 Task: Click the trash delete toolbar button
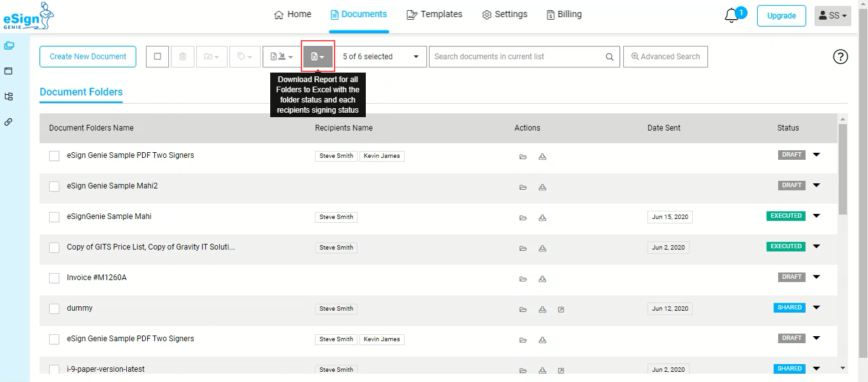182,57
